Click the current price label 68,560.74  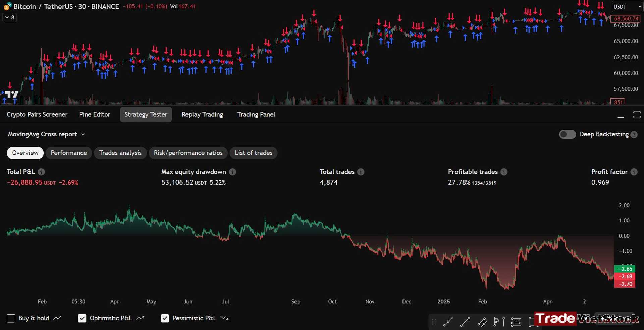(x=626, y=19)
